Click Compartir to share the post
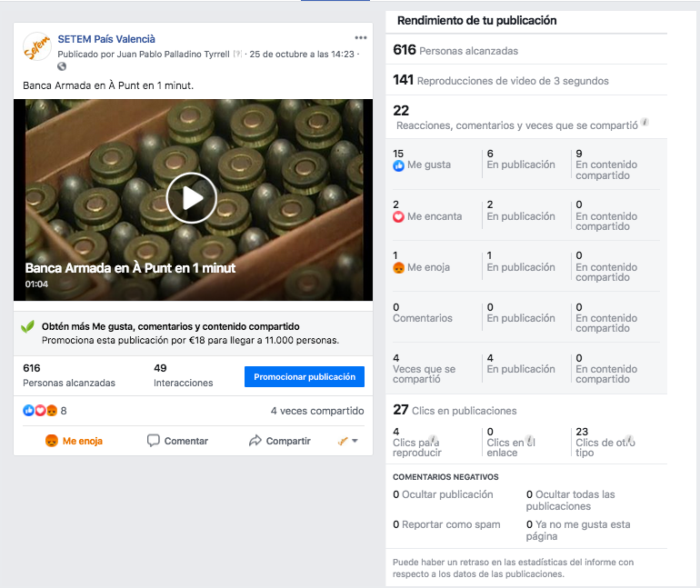Viewport: 700px width, 588px height. coord(280,441)
